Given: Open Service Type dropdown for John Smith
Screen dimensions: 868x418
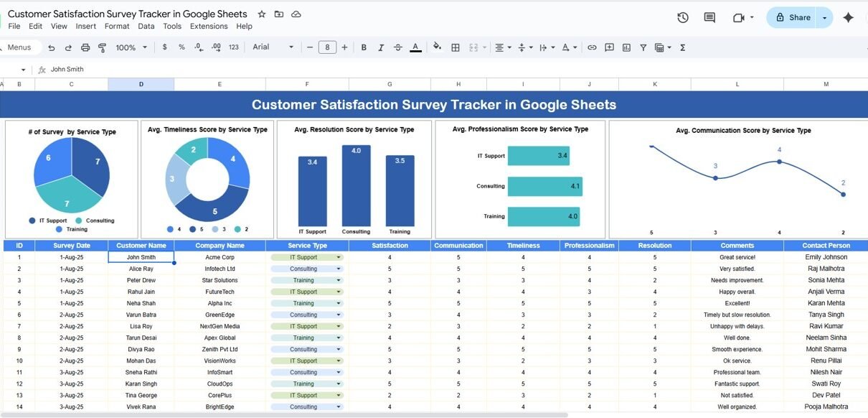Looking at the screenshot, I should click(x=339, y=257).
